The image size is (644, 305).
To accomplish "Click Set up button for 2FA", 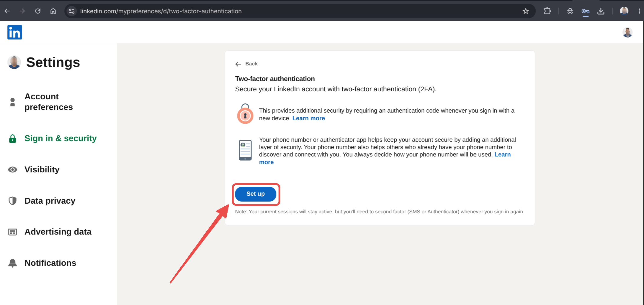I will 256,194.
